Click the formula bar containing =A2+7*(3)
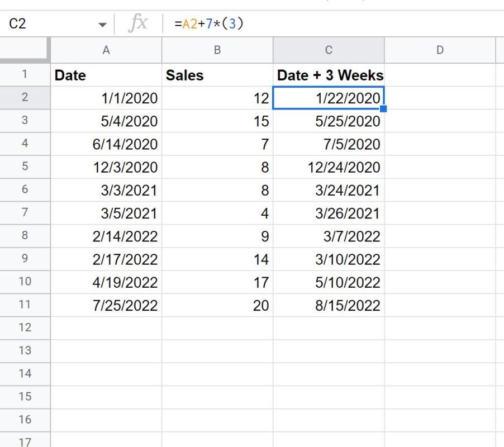This screenshot has width=504, height=447. pyautogui.click(x=334, y=24)
